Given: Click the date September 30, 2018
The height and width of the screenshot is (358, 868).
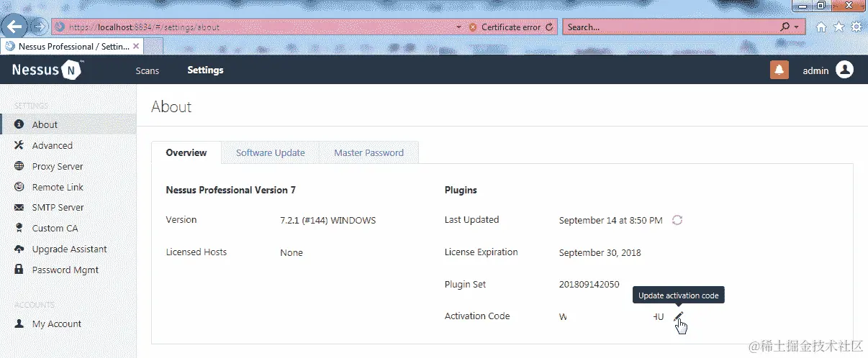Looking at the screenshot, I should click(x=600, y=252).
